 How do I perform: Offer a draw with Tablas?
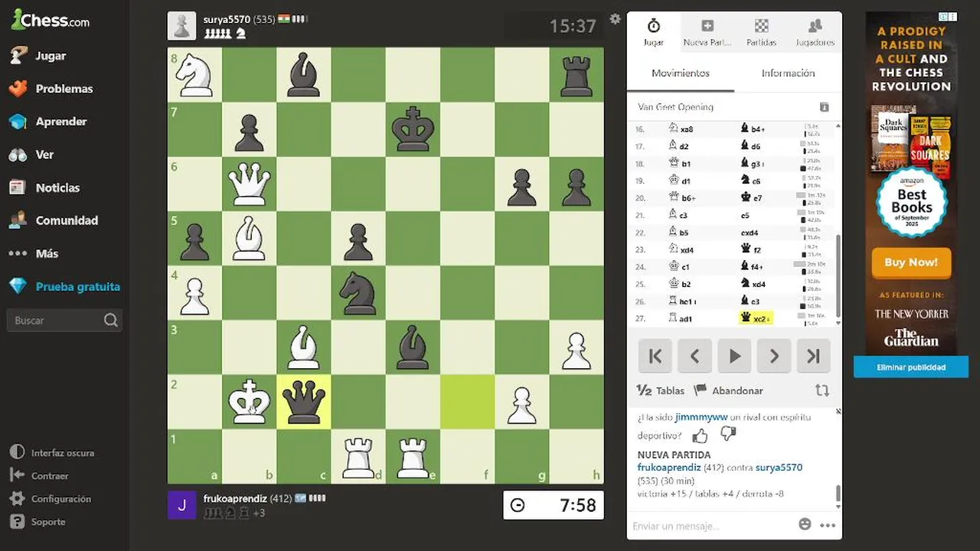click(661, 390)
